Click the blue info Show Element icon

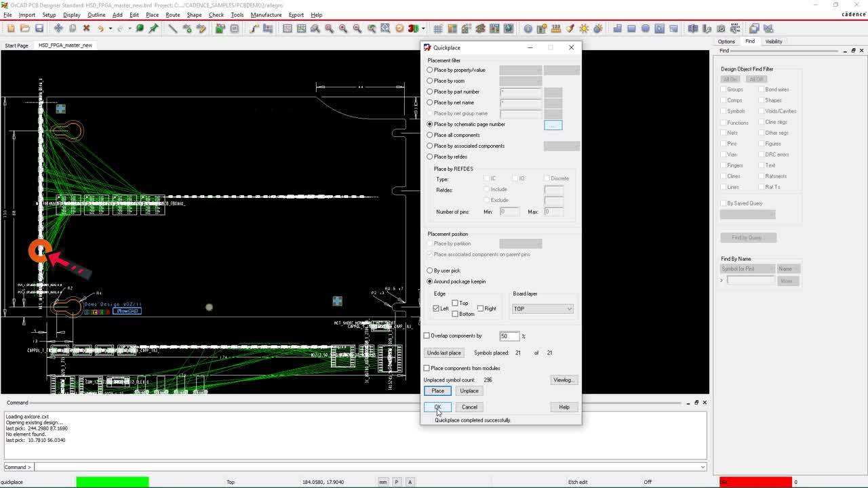[528, 28]
